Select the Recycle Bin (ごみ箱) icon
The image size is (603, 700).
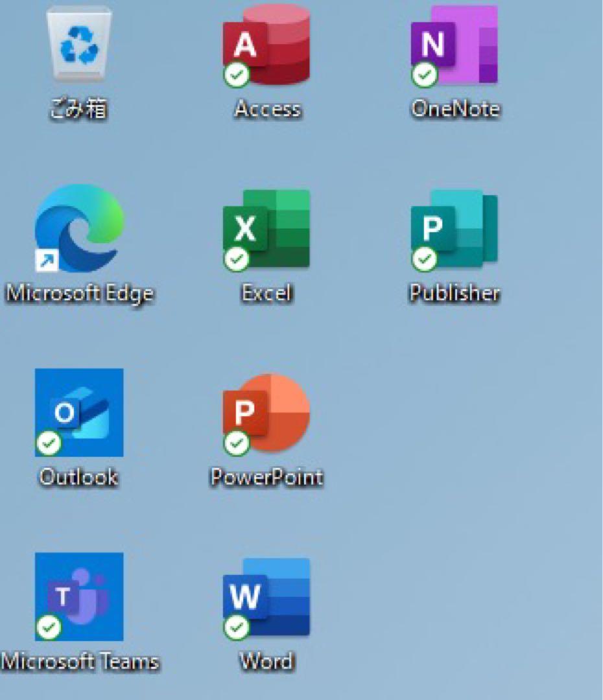pos(79,45)
